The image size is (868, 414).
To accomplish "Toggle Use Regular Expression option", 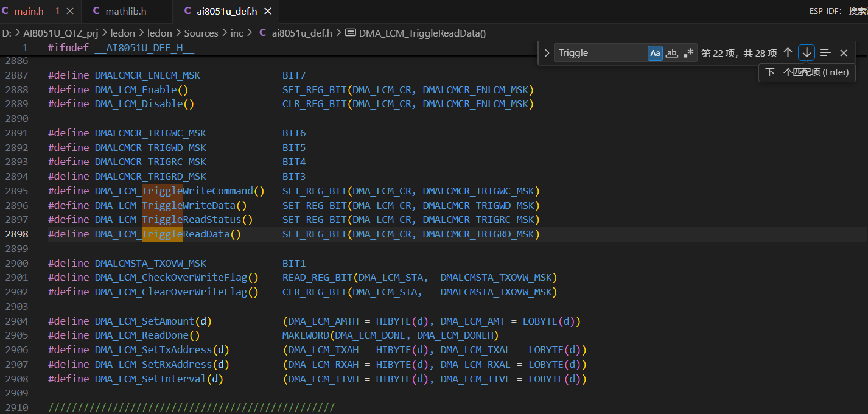I will [688, 53].
